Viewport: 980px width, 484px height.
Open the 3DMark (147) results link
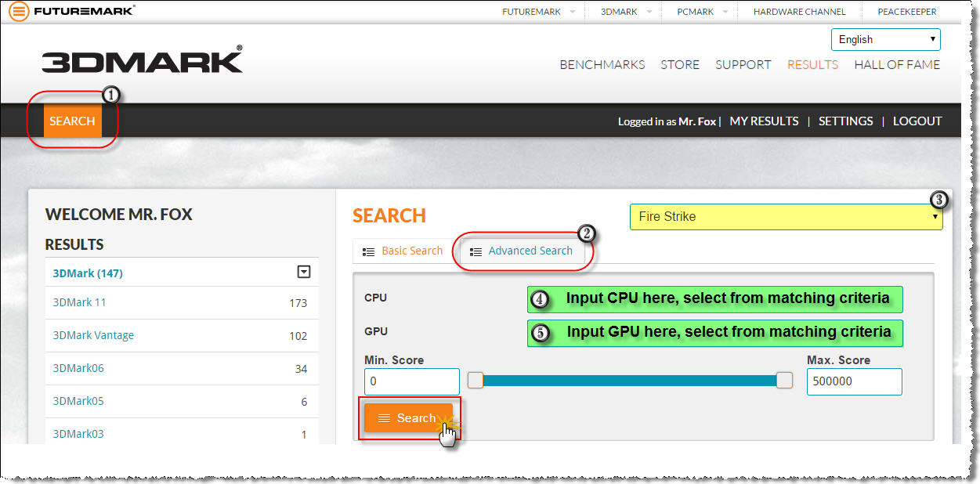point(88,273)
